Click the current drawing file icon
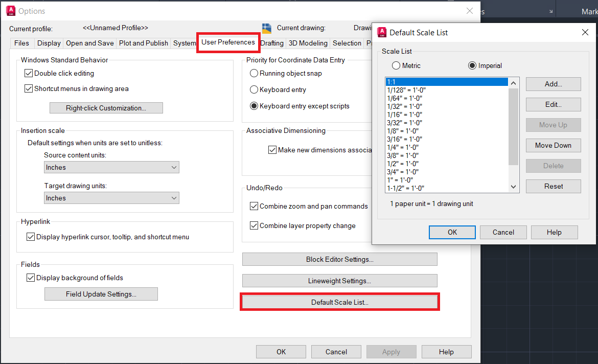This screenshot has height=364, width=598. coord(266,28)
